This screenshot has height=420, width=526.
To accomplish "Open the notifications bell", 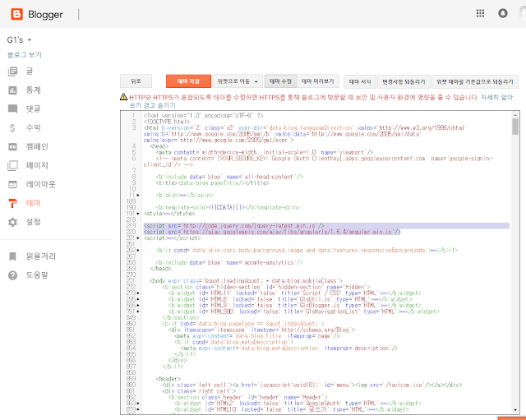I will coord(502,13).
